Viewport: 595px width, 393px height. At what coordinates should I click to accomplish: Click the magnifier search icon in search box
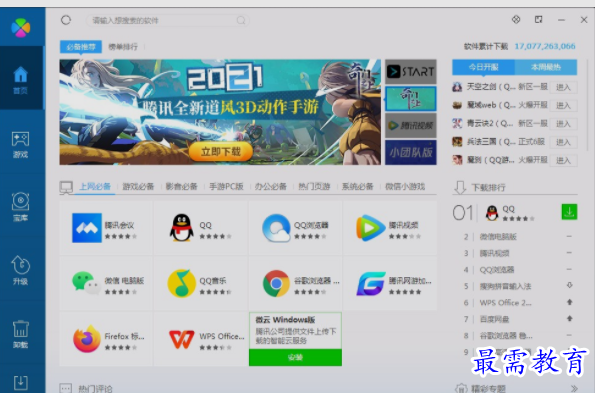coord(241,20)
